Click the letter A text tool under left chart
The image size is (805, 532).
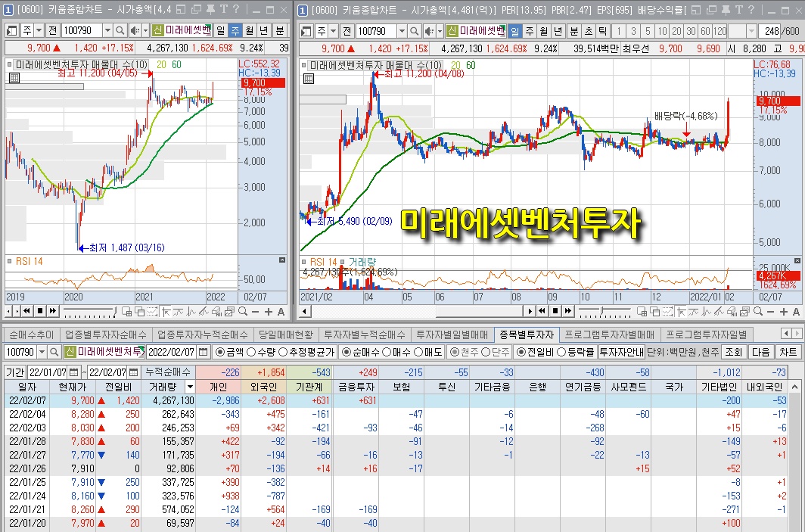(x=281, y=312)
